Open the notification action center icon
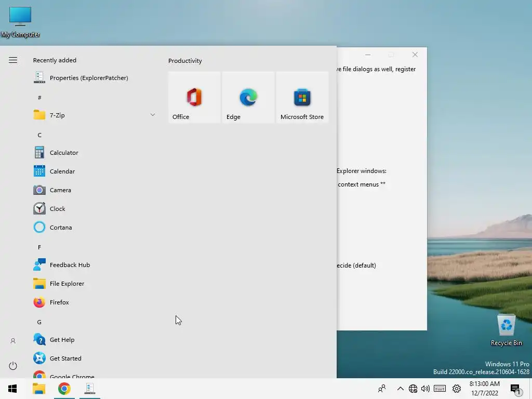 pyautogui.click(x=515, y=389)
